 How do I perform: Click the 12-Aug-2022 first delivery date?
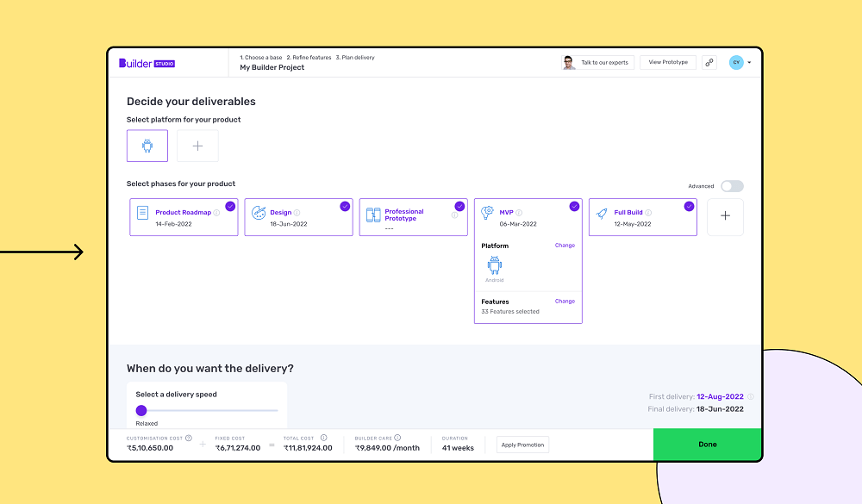(720, 396)
